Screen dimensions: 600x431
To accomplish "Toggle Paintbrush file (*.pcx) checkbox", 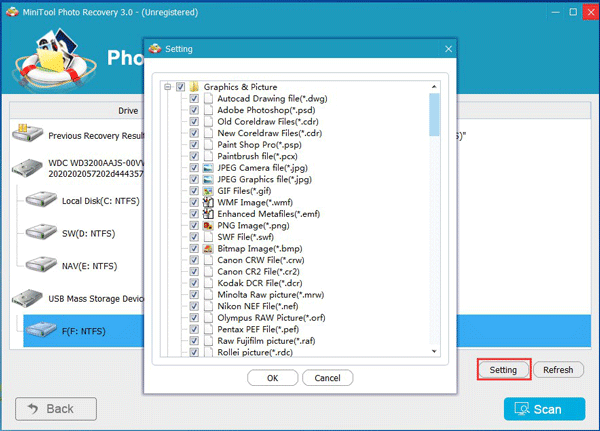I will (x=194, y=156).
